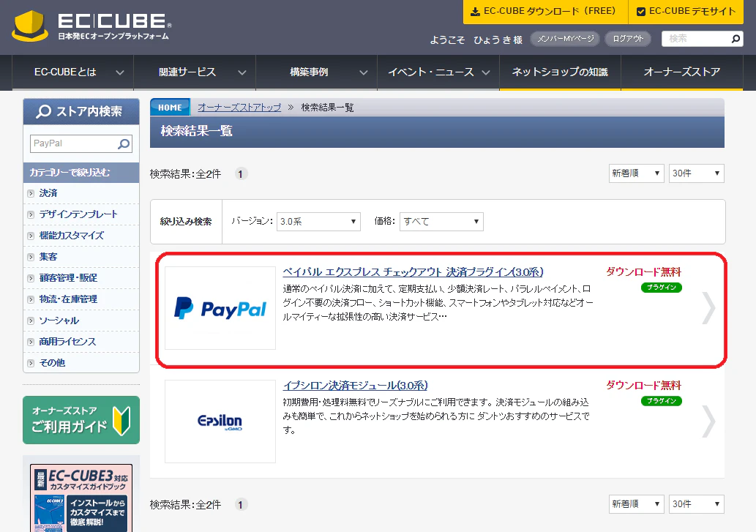Open the Epsilon logo thumbnail

click(220, 422)
